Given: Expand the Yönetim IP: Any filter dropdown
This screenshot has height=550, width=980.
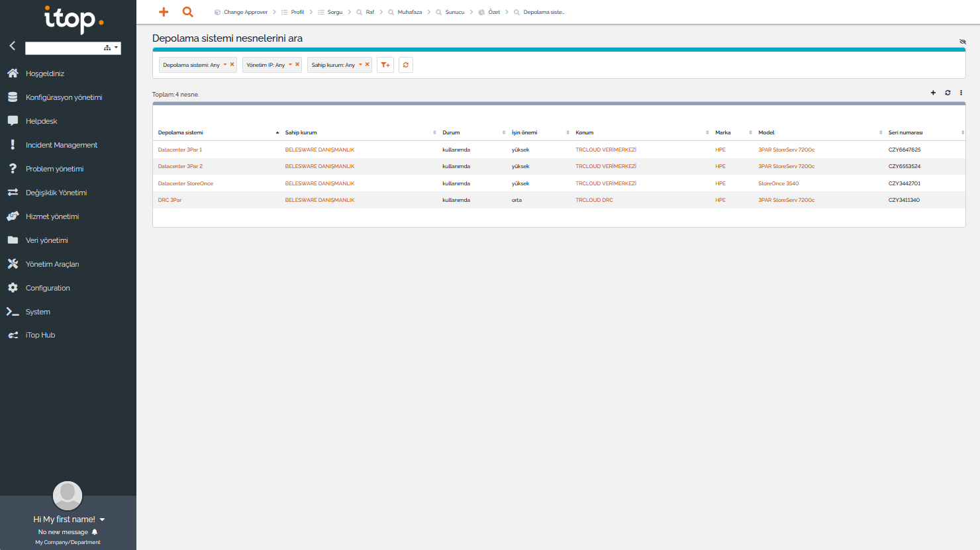Looking at the screenshot, I should [x=290, y=65].
